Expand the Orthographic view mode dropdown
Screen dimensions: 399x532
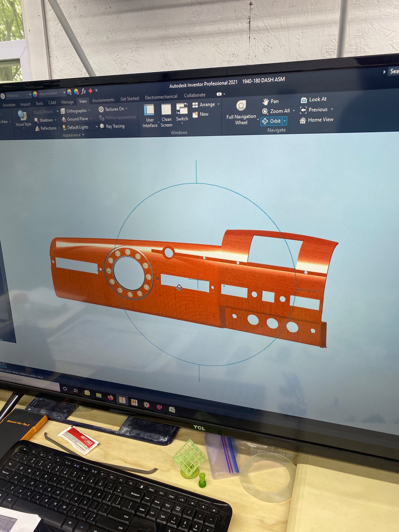(x=89, y=110)
